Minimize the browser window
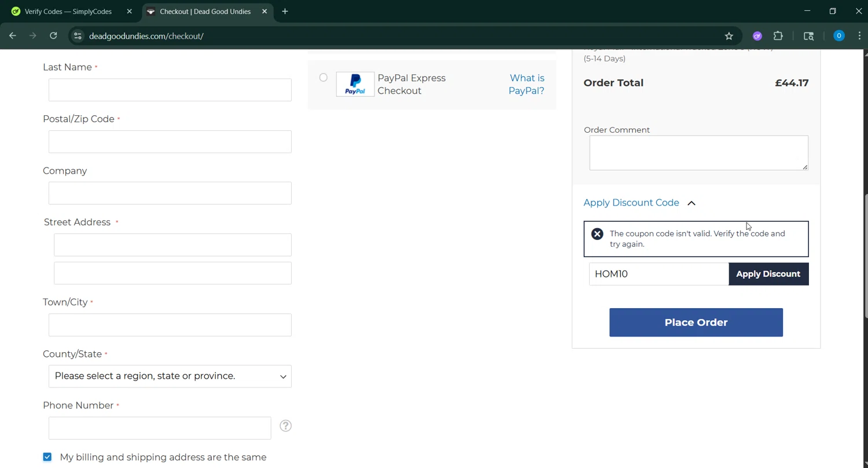This screenshot has height=468, width=868. [x=807, y=11]
